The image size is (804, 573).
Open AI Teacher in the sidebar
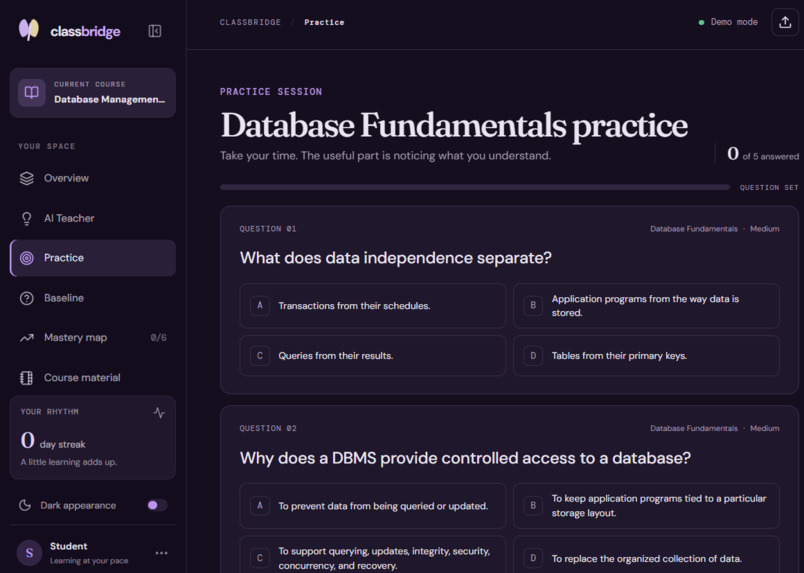click(x=93, y=219)
